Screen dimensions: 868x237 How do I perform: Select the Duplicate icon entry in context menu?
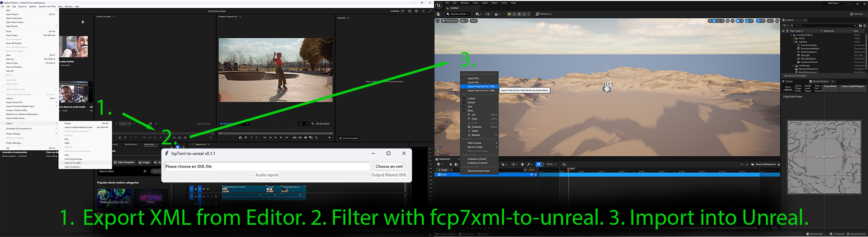[469, 127]
